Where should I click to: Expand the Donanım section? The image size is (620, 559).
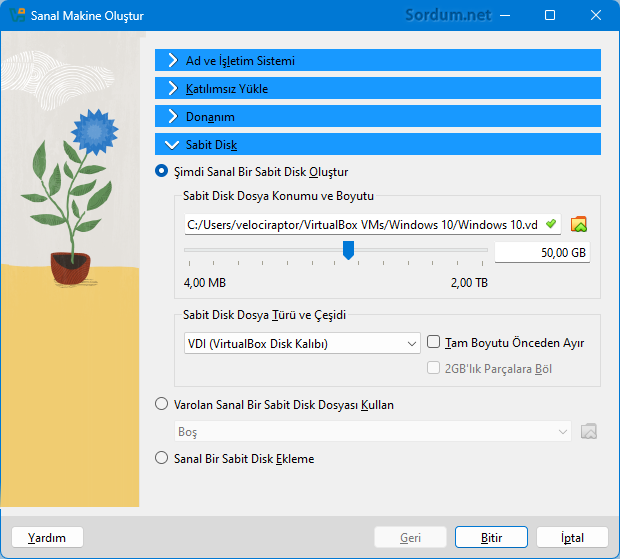point(378,116)
